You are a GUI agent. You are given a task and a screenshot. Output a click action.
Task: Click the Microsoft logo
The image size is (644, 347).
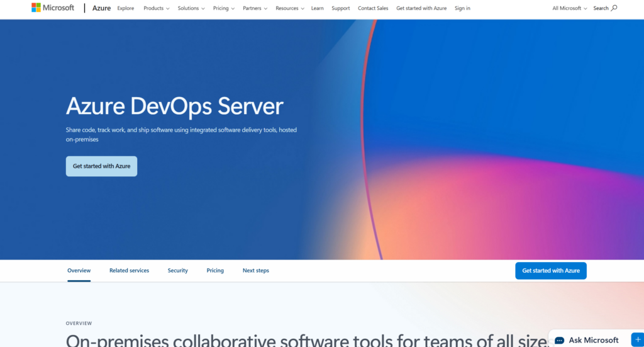(x=53, y=8)
